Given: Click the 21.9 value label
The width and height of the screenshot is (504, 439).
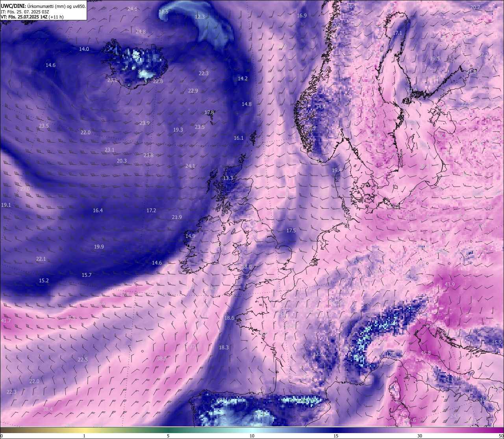Looking at the screenshot, I should click(x=177, y=217).
